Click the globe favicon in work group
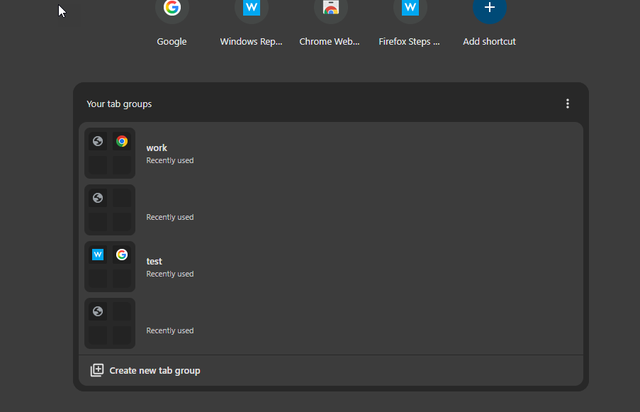 98,141
